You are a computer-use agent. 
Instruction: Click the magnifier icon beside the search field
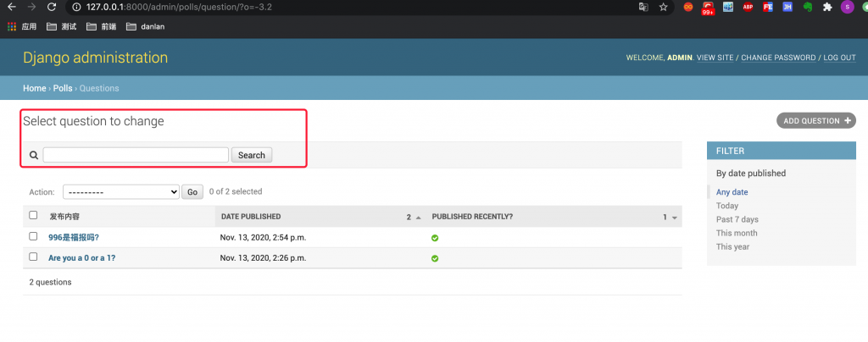(x=34, y=155)
